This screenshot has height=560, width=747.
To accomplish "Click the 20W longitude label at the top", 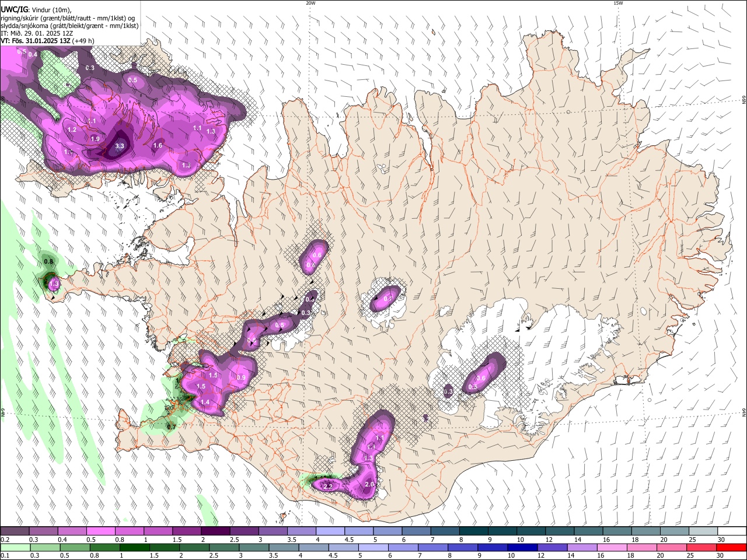I will 310,3.
